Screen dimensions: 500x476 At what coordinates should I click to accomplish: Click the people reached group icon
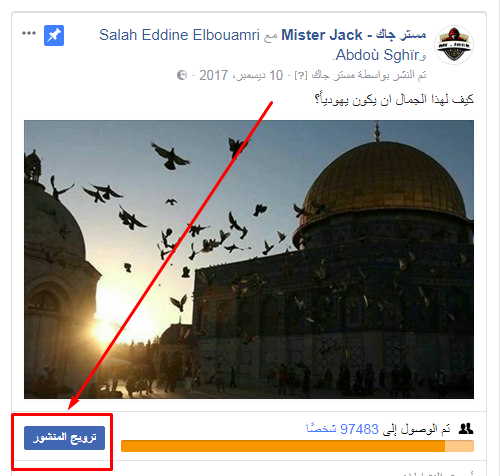tap(466, 429)
